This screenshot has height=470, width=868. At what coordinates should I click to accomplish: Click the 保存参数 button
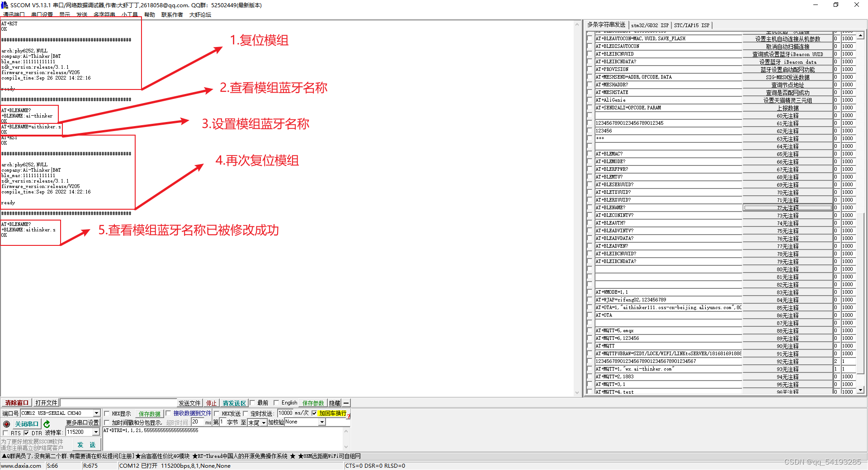[x=313, y=403]
